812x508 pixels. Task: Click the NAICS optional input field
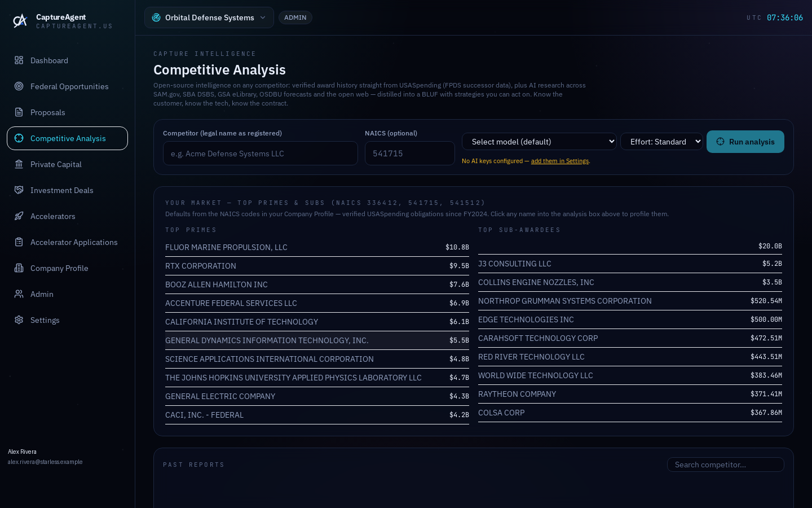pos(410,154)
